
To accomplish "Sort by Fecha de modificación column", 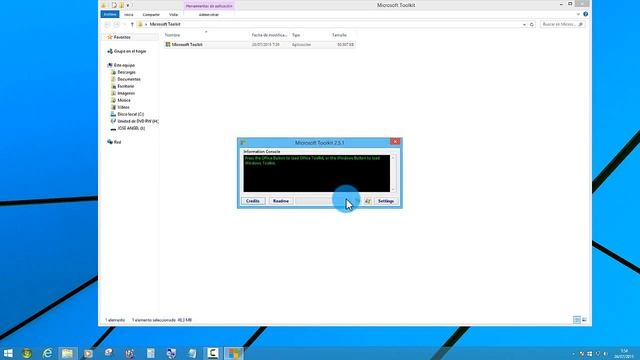I will pos(269,35).
